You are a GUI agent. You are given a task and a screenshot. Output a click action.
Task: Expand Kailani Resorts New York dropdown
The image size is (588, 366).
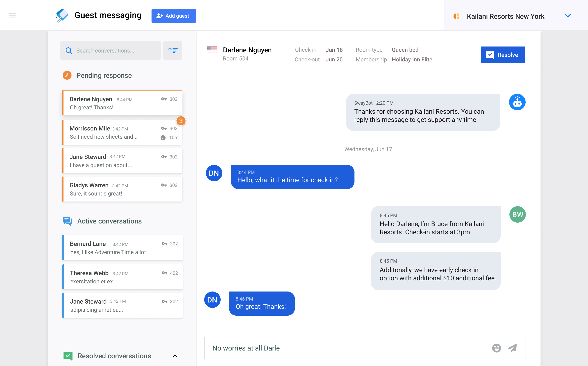point(567,16)
